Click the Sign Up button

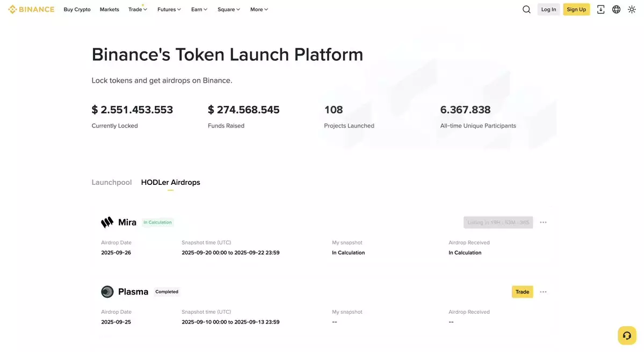pos(576,10)
